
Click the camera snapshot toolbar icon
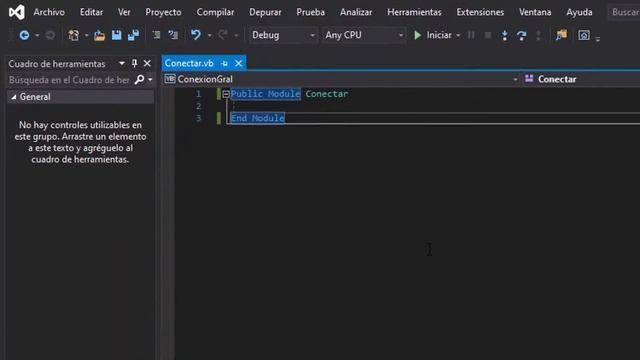pos(584,36)
